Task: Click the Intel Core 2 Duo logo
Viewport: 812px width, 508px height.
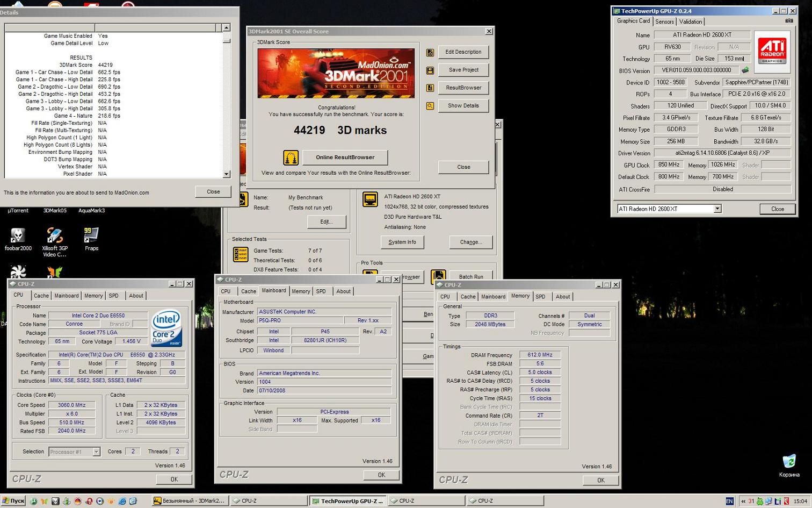Action: click(166, 328)
